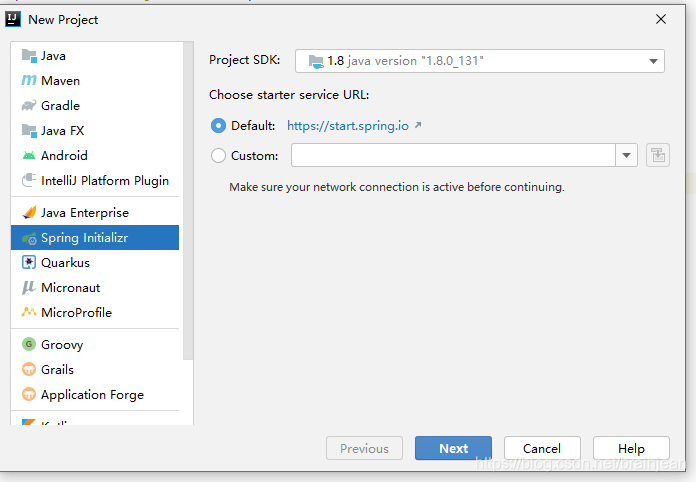696x482 pixels.
Task: Select the Maven project type icon
Action: point(29,80)
